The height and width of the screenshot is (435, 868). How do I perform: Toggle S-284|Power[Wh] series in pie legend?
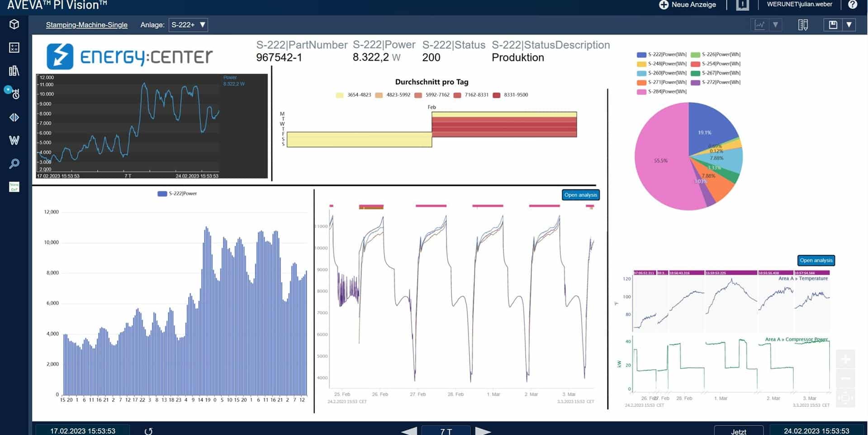[x=641, y=92]
